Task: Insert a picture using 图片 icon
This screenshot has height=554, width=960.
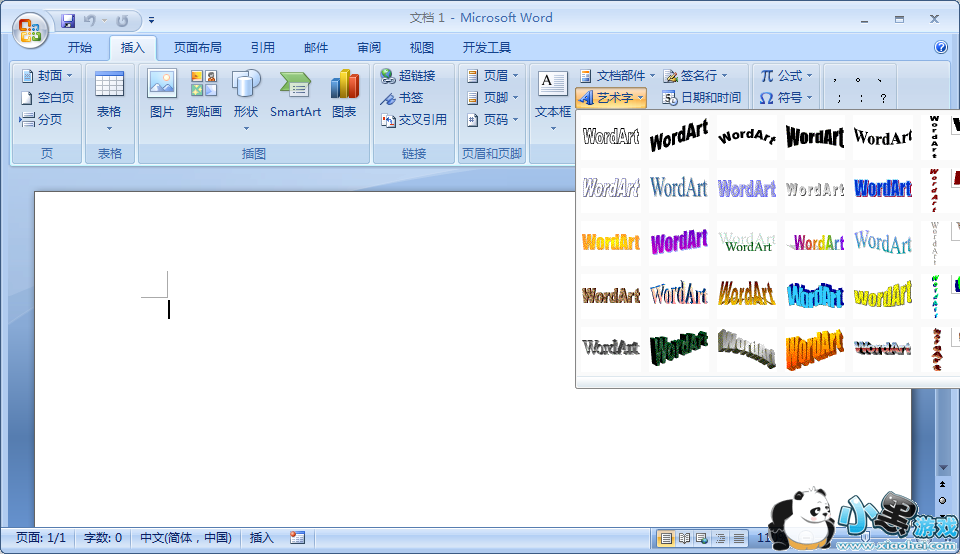Action: 162,94
